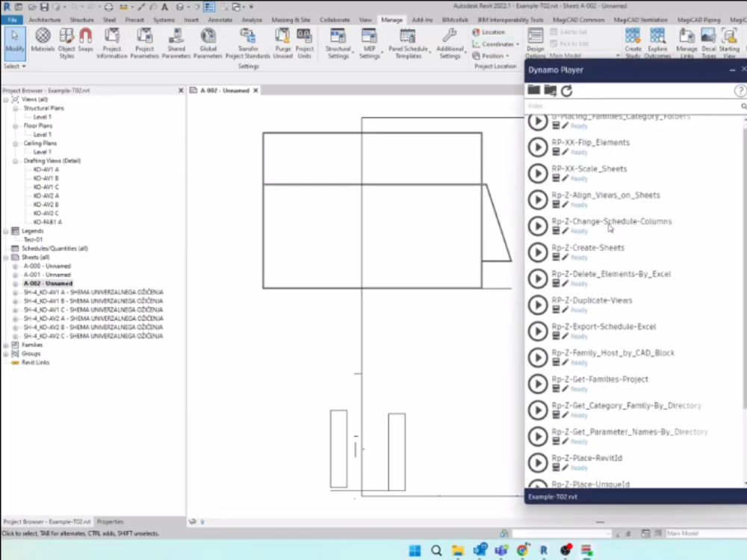Open Project Units dialog
The width and height of the screenshot is (747, 560).
[304, 40]
